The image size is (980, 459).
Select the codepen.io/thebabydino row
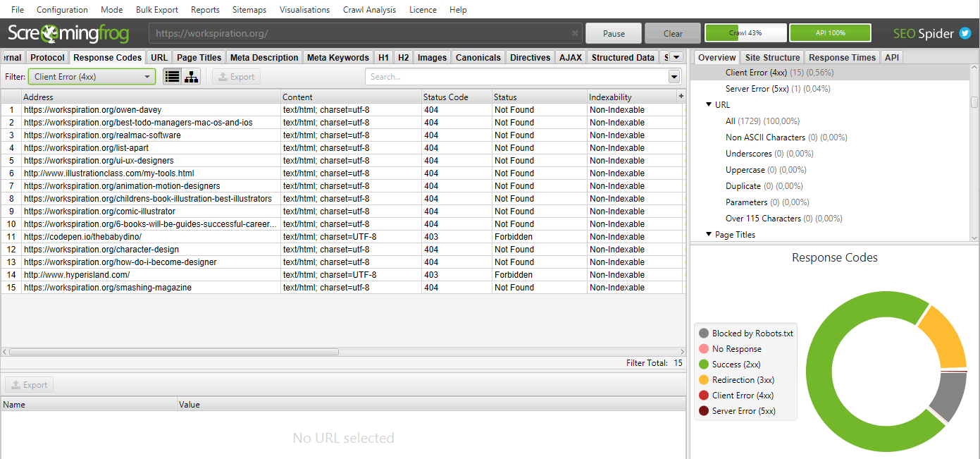pos(342,237)
